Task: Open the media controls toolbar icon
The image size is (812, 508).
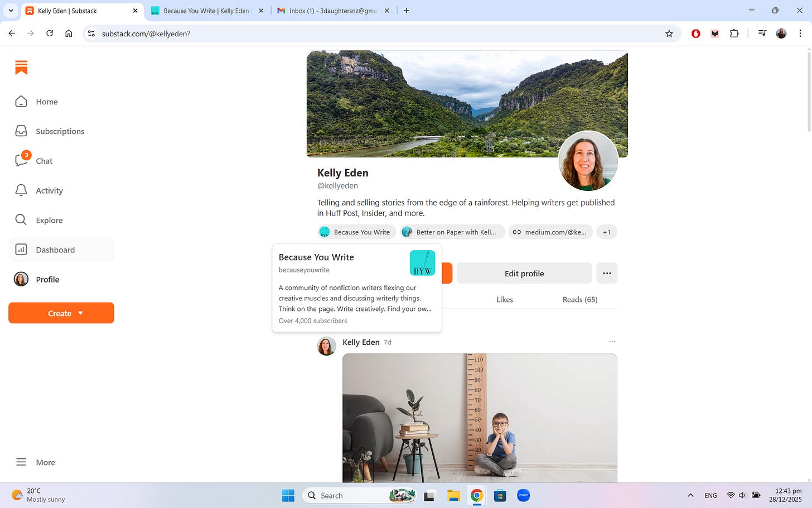Action: (x=762, y=33)
